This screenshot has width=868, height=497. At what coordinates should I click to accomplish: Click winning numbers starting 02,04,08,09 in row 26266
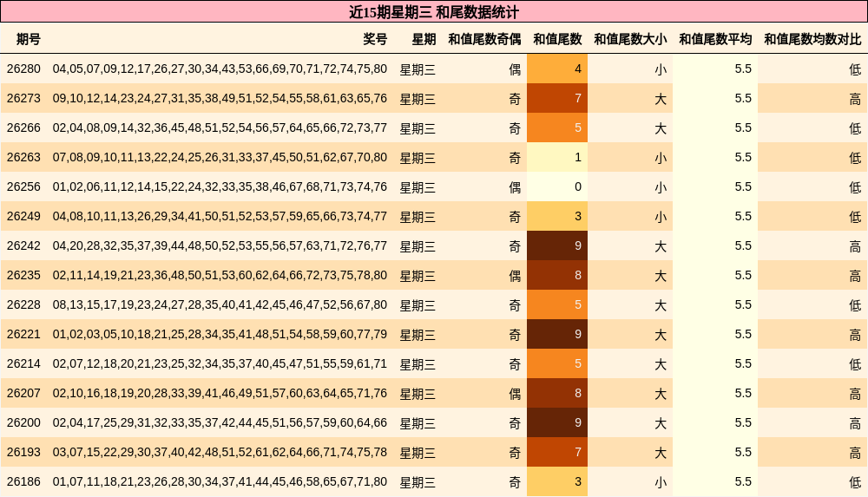(x=220, y=128)
